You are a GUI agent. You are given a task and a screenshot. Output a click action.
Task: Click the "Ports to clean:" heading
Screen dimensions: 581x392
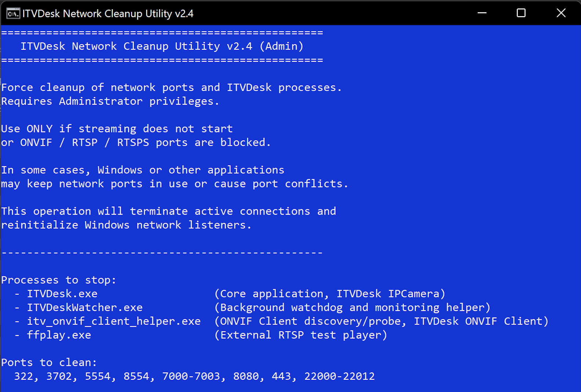49,363
